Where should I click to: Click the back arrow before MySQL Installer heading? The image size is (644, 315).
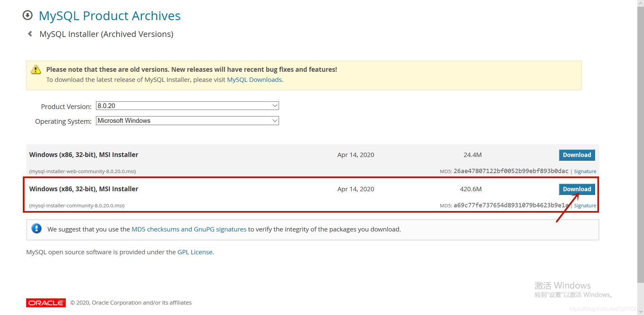click(30, 34)
